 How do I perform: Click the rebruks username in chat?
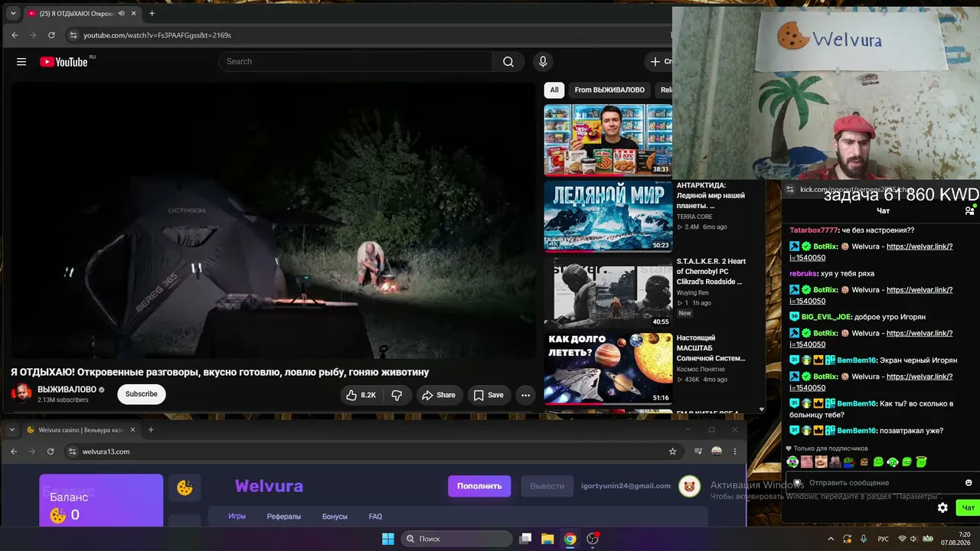(x=803, y=273)
